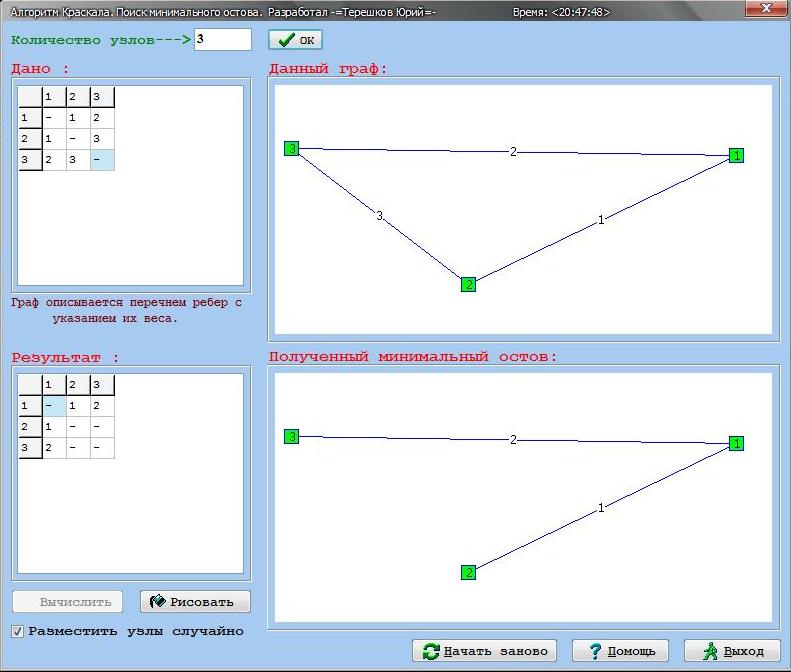Open Помощь help button
The width and height of the screenshot is (791, 672).
(620, 651)
